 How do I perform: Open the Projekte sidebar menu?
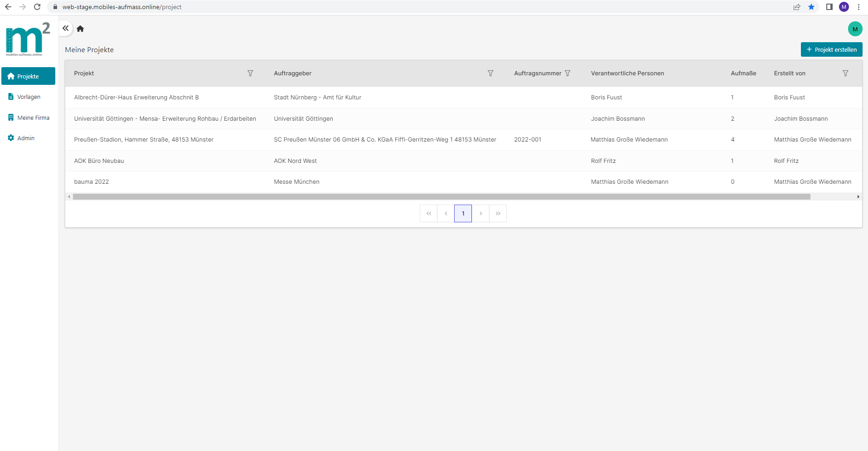[28, 76]
